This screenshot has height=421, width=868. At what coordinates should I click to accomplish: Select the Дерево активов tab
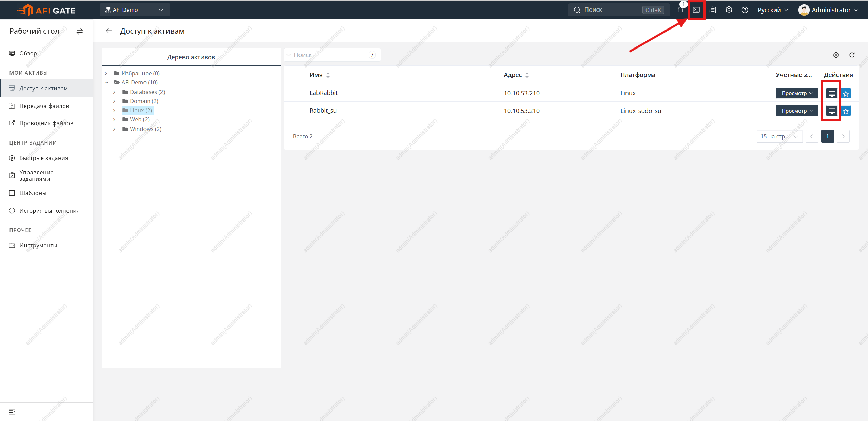[x=191, y=57]
